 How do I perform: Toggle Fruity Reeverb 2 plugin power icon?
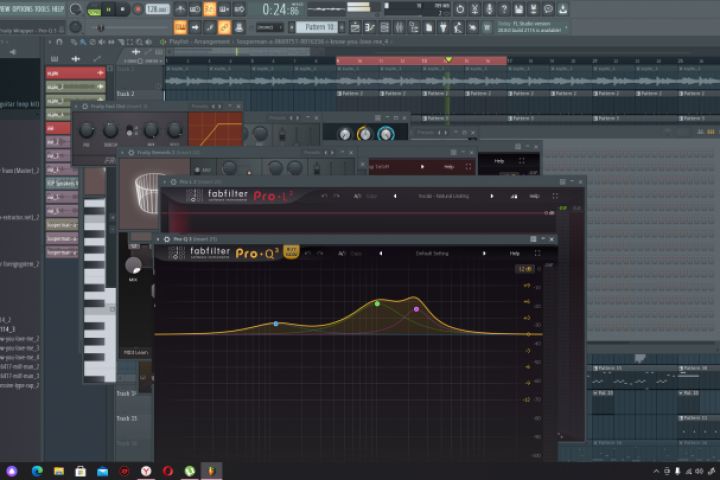pos(131,152)
